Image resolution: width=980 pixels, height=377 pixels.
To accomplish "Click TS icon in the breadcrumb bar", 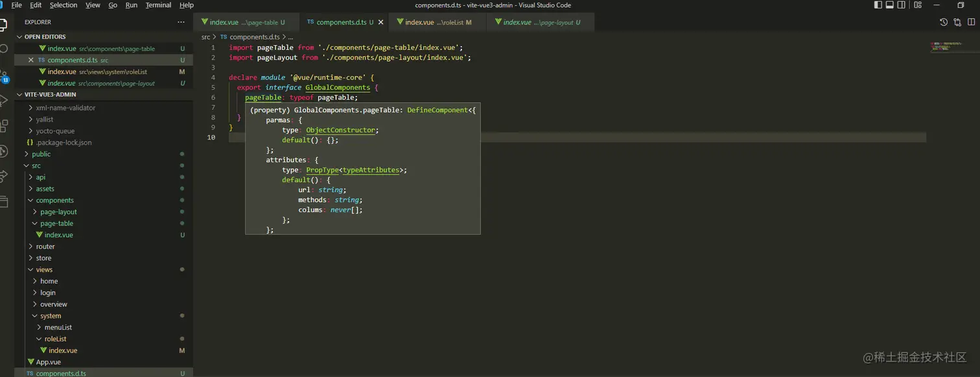I will (x=224, y=37).
